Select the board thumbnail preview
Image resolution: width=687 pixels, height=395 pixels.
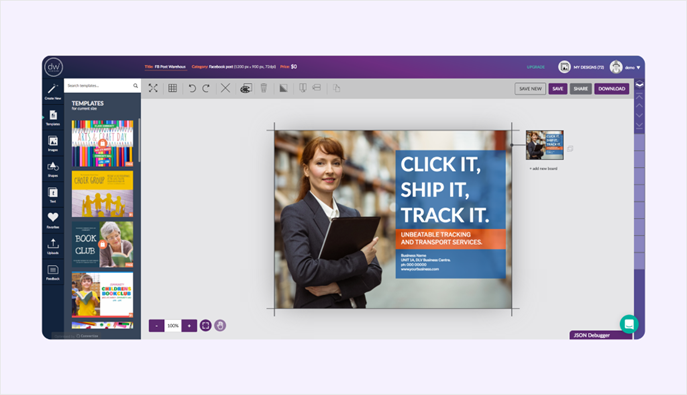point(545,145)
